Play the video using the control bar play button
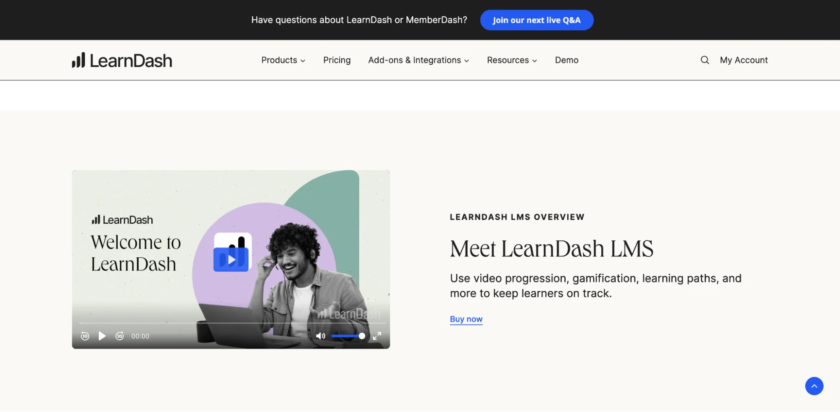Screen dimensions: 840x412 (x=102, y=336)
